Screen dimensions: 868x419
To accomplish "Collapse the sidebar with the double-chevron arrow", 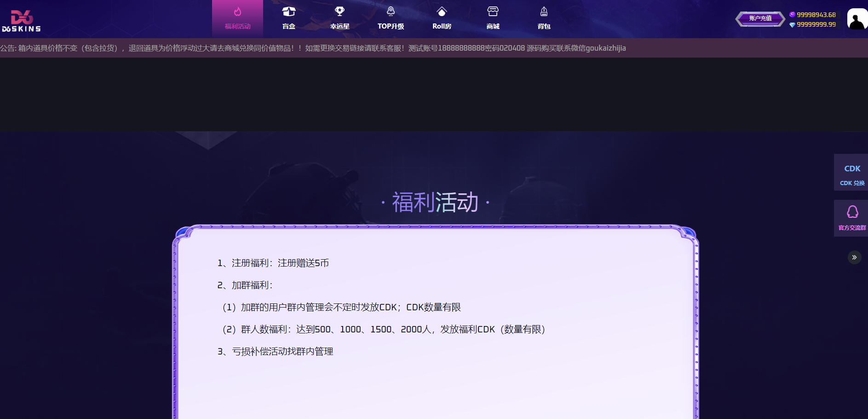I will click(854, 257).
